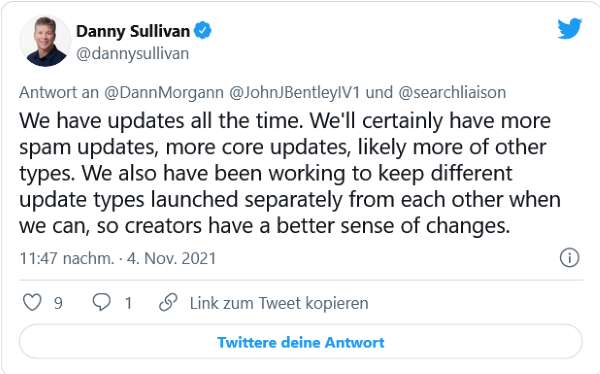
Task: Open the @DannMorgann mention
Action: [164, 92]
